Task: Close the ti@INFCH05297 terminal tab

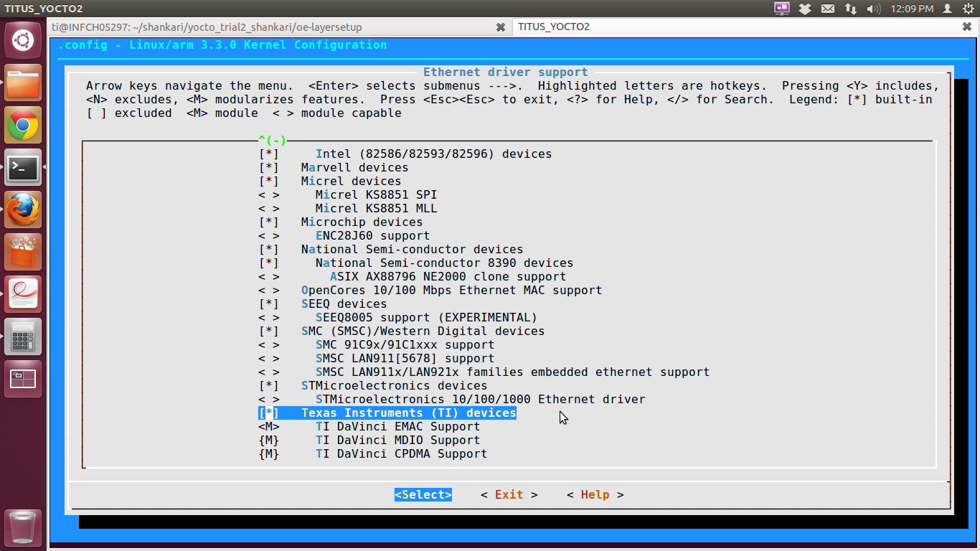Action: (501, 27)
